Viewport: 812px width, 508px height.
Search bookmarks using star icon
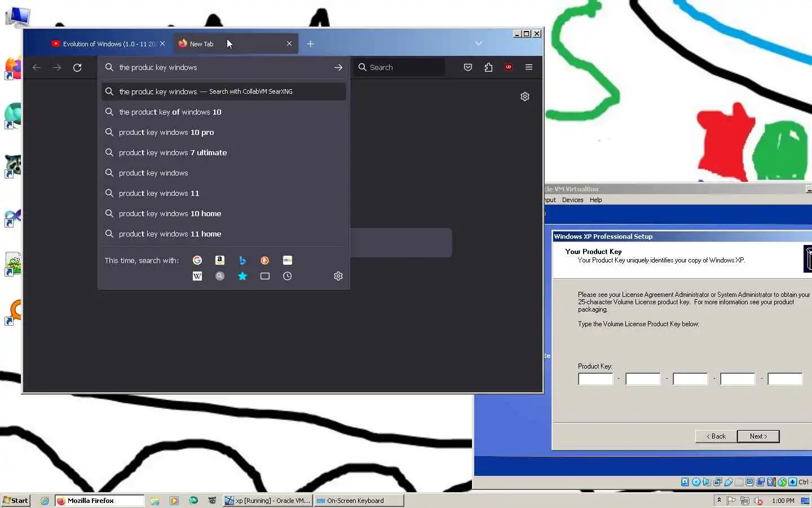click(x=242, y=276)
